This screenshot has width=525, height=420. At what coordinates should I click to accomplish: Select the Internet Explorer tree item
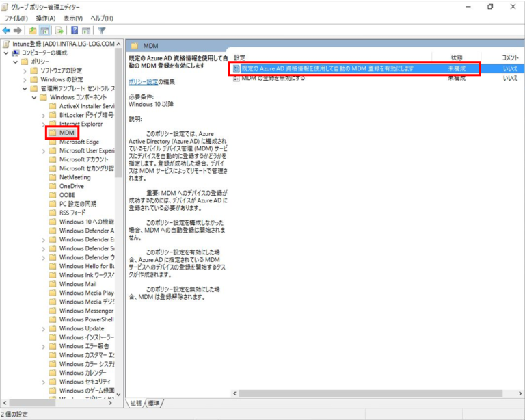[x=81, y=124]
